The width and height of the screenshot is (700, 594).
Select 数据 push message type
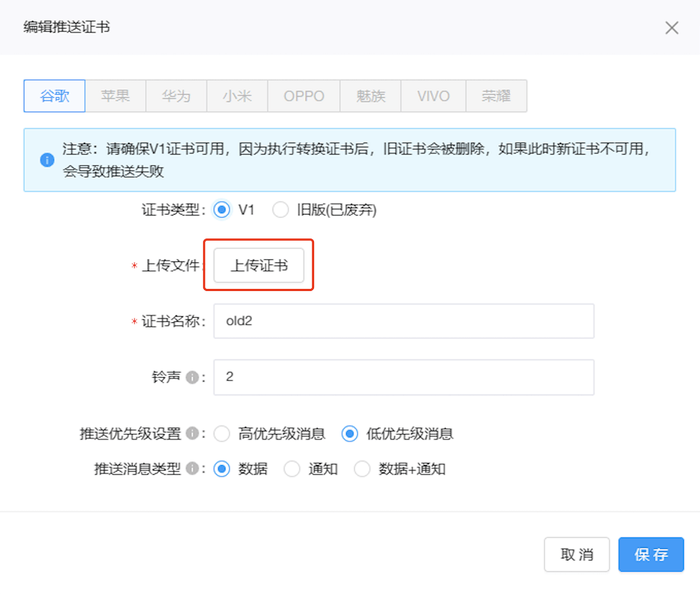221,469
